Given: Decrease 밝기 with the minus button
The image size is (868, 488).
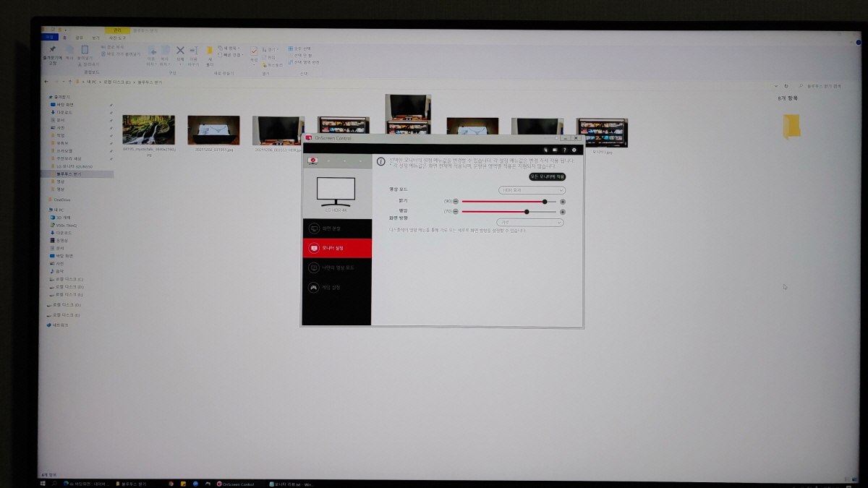Looking at the screenshot, I should click(456, 202).
